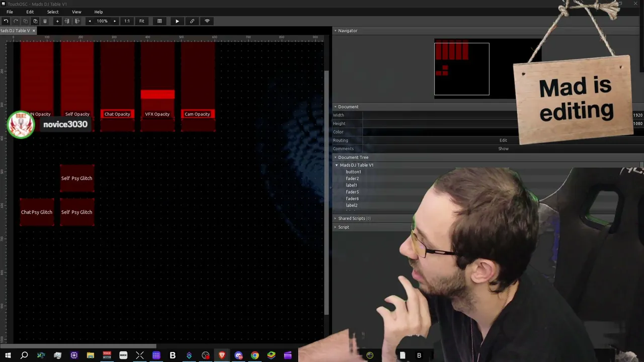644x362 pixels.
Task: Increase zoom with right arrow
Action: coord(115,21)
